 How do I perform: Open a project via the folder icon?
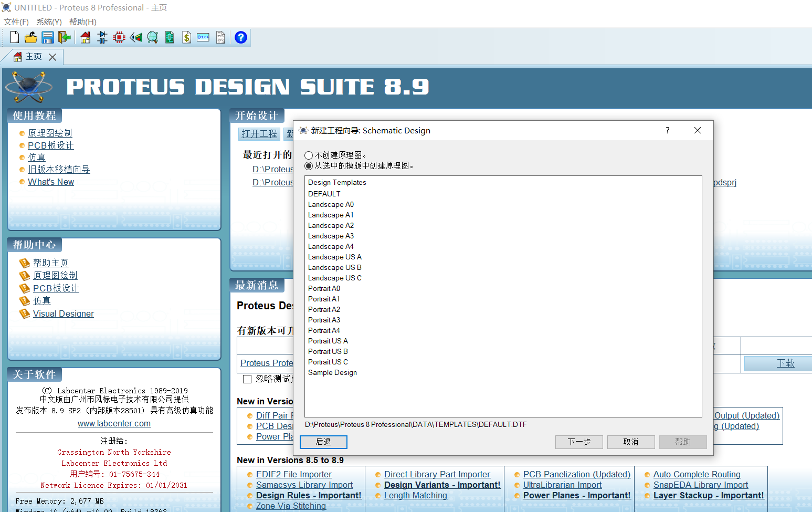31,37
